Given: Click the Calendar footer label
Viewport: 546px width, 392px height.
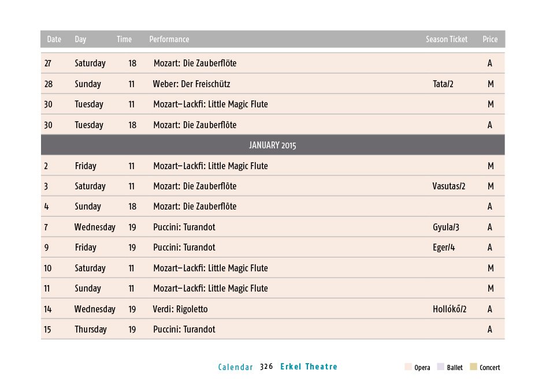Looking at the screenshot, I should [x=235, y=367].
